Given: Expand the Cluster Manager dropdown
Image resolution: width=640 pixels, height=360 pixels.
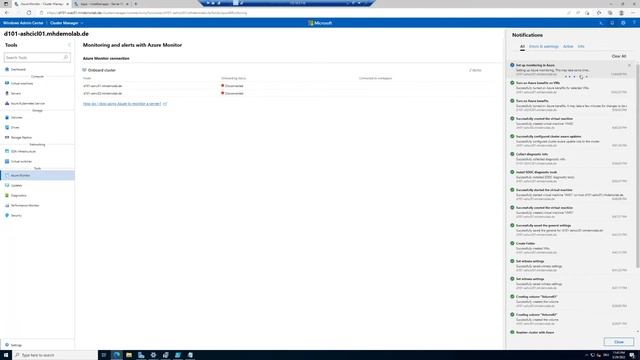Looking at the screenshot, I should pos(66,23).
